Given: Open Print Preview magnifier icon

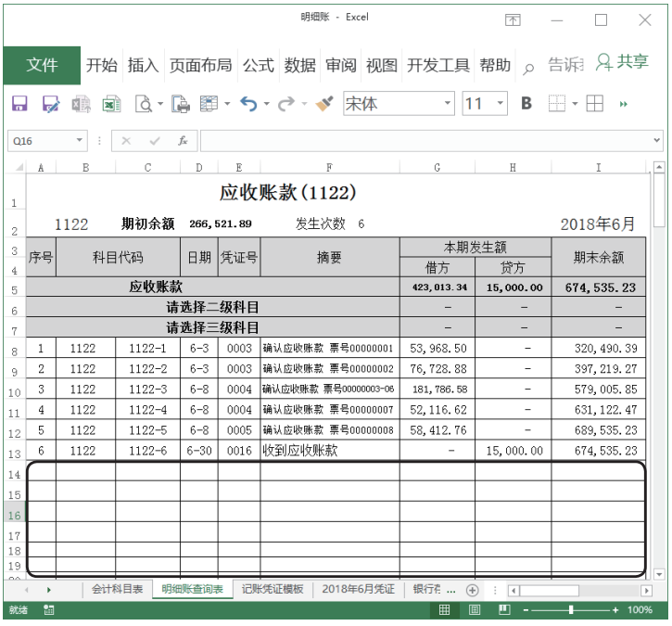Looking at the screenshot, I should pos(144,104).
